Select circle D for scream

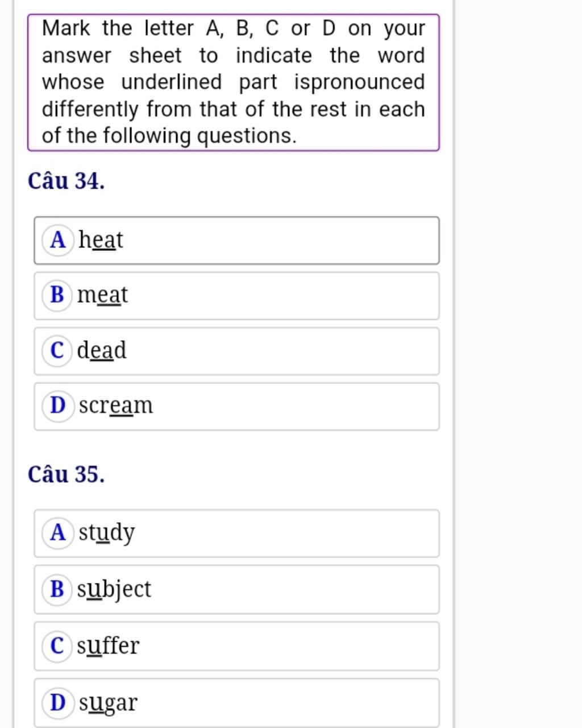[58, 406]
